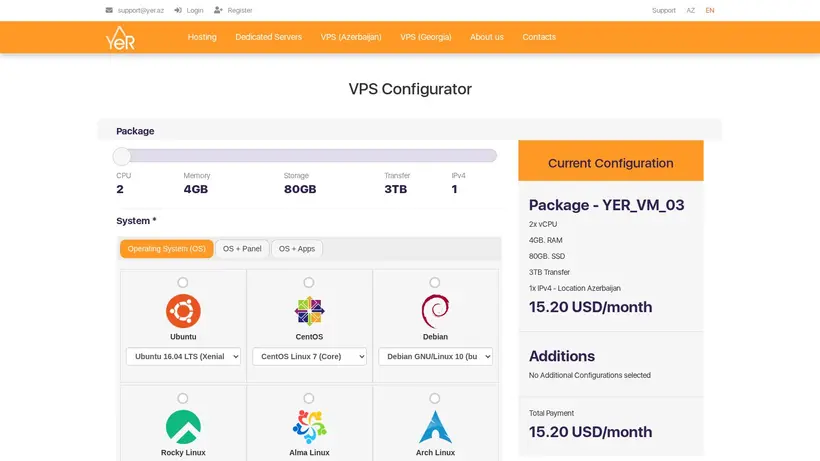820x461 pixels.
Task: Switch to OS + Apps tab
Action: (x=297, y=249)
